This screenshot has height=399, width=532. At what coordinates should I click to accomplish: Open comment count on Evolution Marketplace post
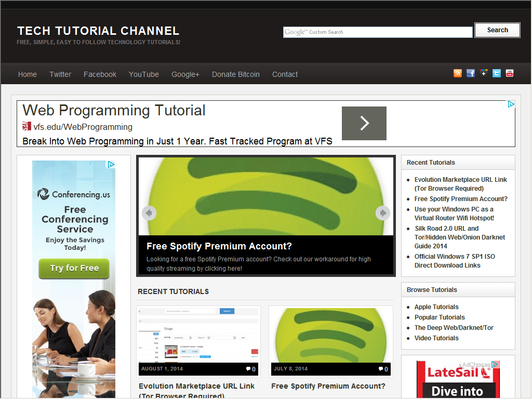tap(251, 369)
